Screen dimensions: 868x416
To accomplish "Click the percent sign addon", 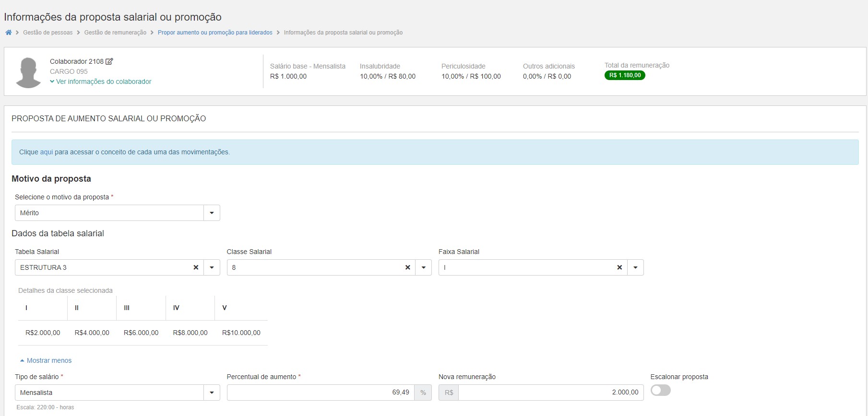I will tap(423, 393).
